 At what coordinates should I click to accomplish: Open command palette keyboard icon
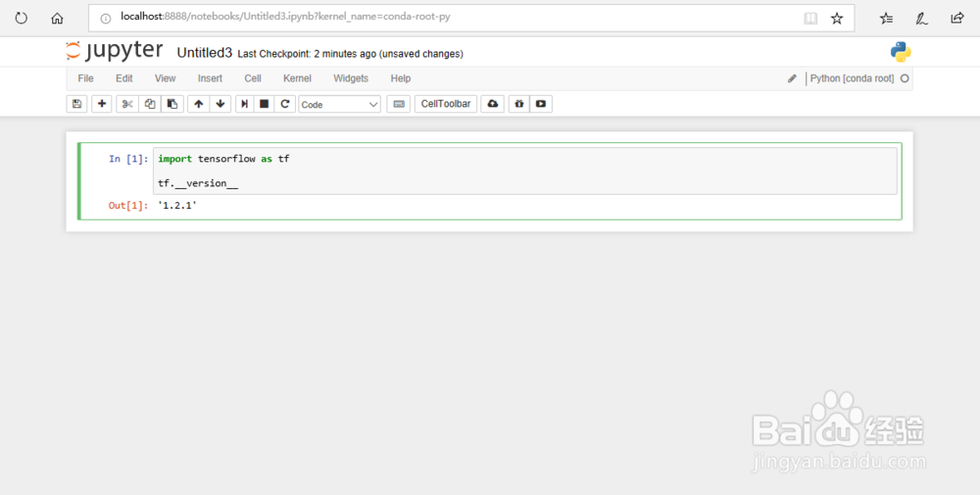(x=399, y=104)
